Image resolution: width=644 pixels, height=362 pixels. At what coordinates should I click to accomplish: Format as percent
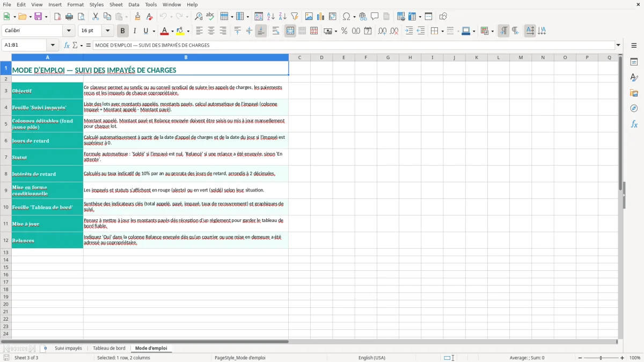tap(344, 31)
